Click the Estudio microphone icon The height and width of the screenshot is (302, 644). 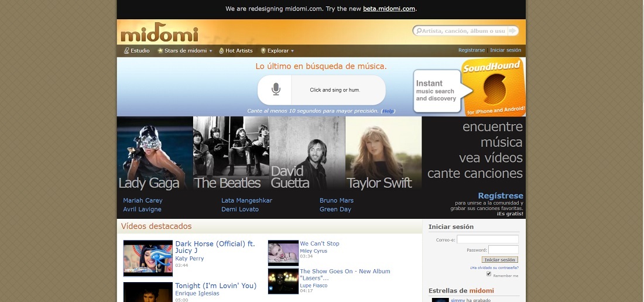coord(126,50)
